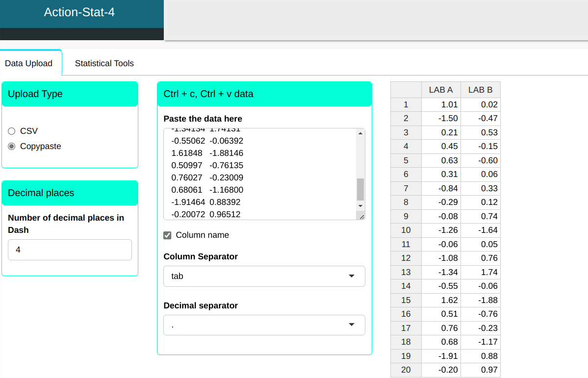Select LAB A cell with value 1.62
The height and width of the screenshot is (378, 588).
[x=440, y=300]
